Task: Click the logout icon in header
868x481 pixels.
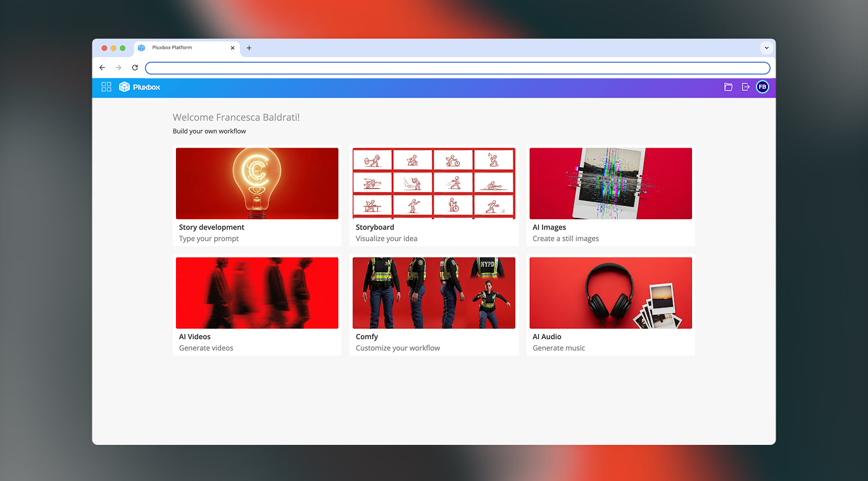Action: [745, 87]
